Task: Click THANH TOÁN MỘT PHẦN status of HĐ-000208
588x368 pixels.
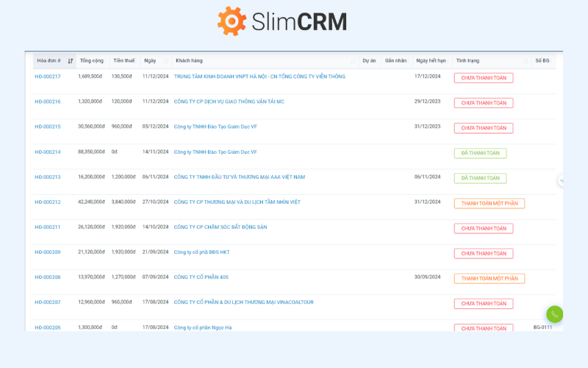Action: (x=490, y=279)
